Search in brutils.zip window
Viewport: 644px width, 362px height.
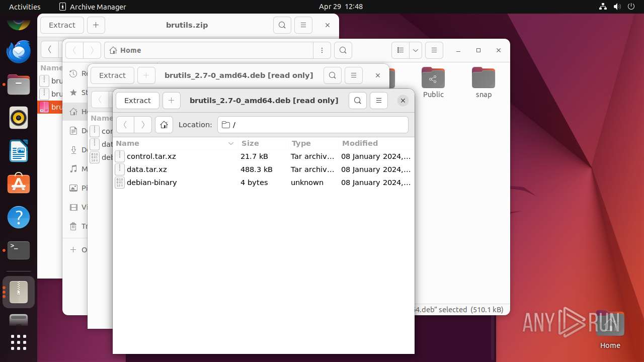coord(282,25)
